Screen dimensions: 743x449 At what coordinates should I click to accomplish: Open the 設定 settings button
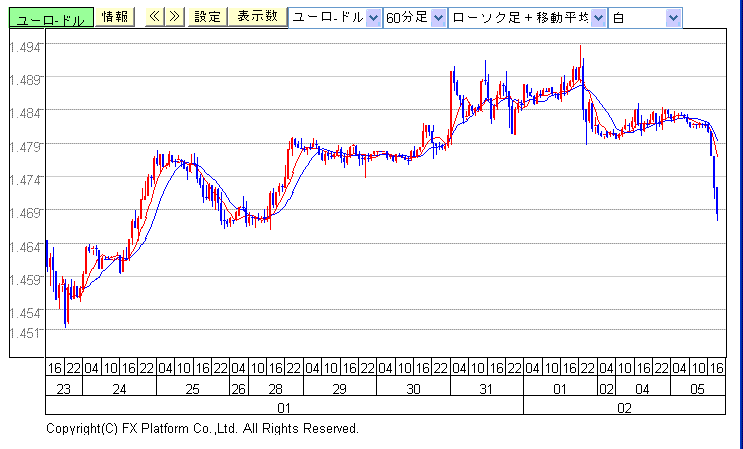click(x=207, y=17)
